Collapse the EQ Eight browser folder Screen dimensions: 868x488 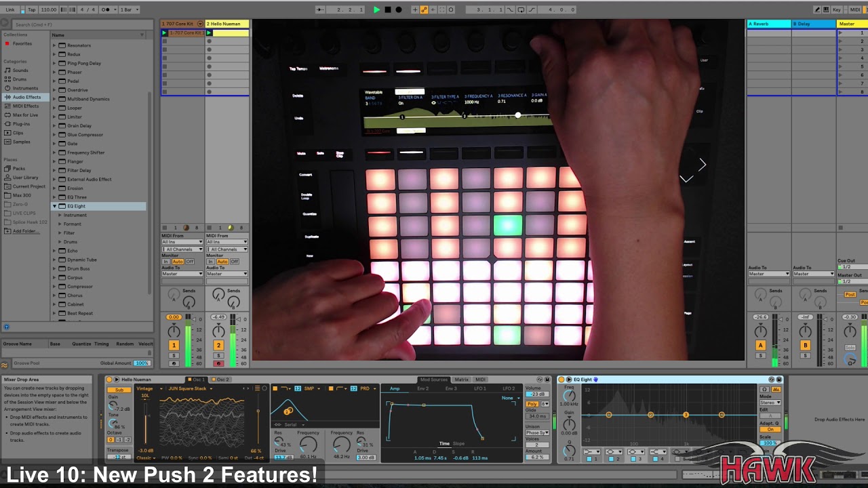[x=54, y=206]
